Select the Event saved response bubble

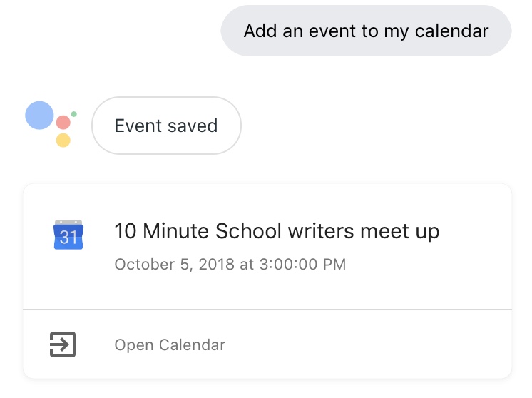point(166,126)
